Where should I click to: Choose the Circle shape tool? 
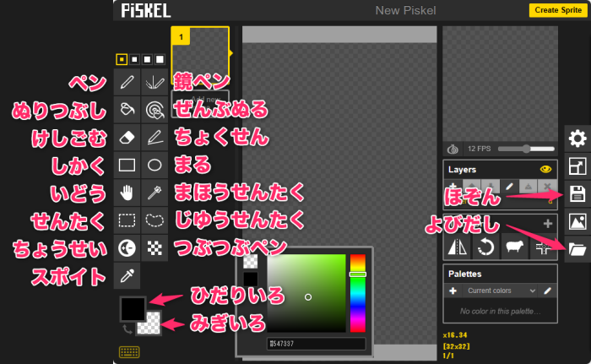point(155,166)
